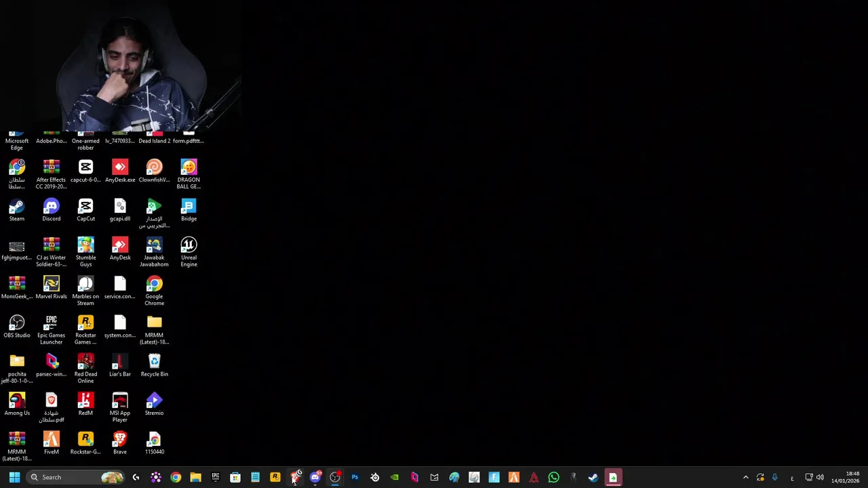The width and height of the screenshot is (868, 488).
Task: Select the Brave browser desktop icon
Action: (120, 443)
